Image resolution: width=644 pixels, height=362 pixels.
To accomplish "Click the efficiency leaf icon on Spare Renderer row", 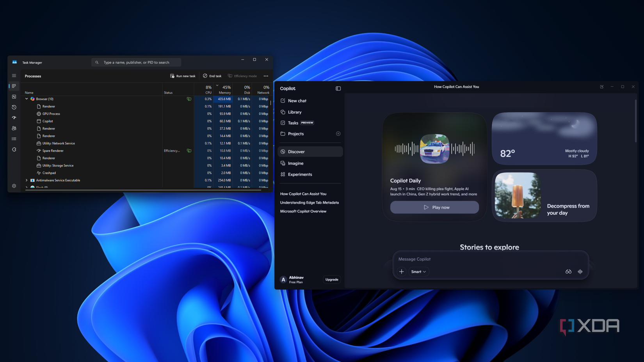I will tap(189, 151).
